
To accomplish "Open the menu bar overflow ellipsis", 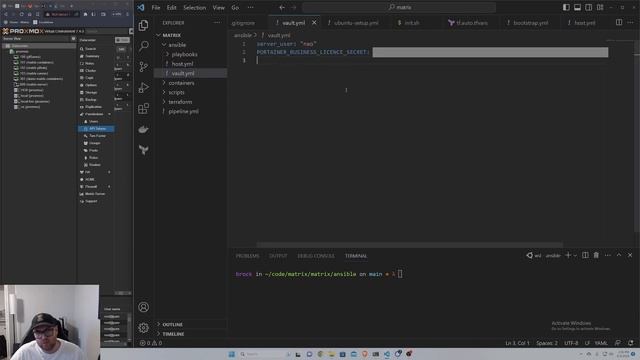I will (x=250, y=7).
